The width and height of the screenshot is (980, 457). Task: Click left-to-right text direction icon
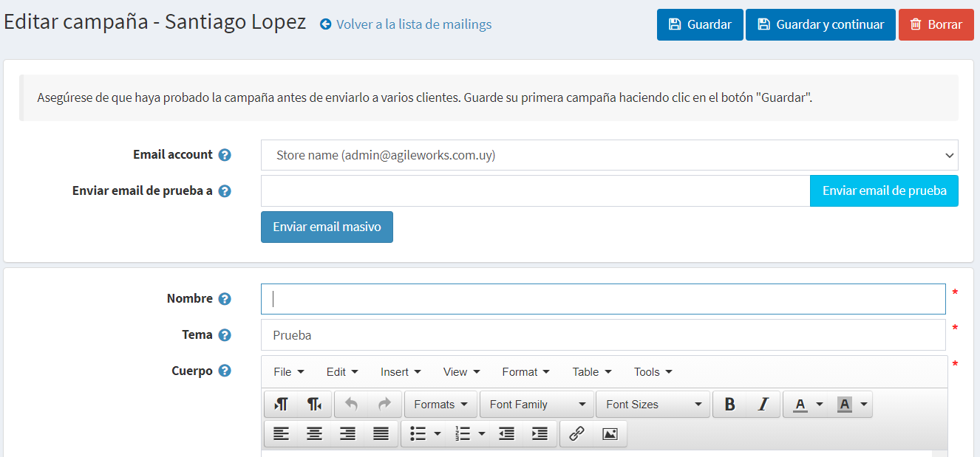[x=281, y=405]
